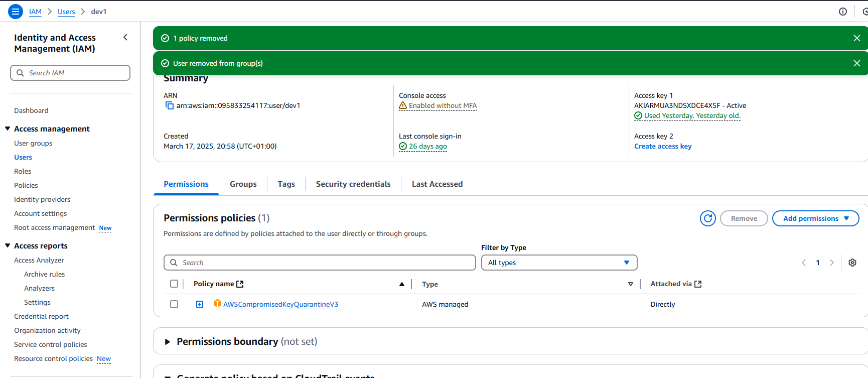This screenshot has width=868, height=378.
Task: Open Analyzers in side navigation
Action: pyautogui.click(x=40, y=288)
